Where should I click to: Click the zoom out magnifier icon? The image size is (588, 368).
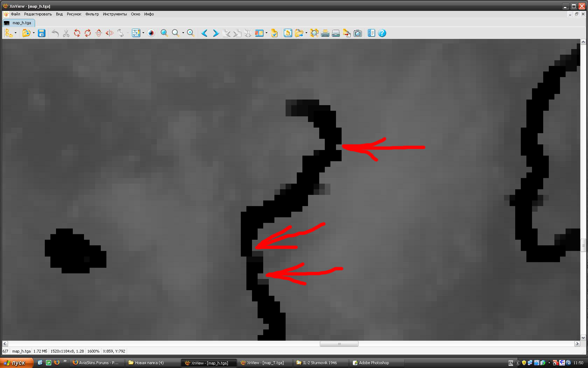[x=176, y=33]
